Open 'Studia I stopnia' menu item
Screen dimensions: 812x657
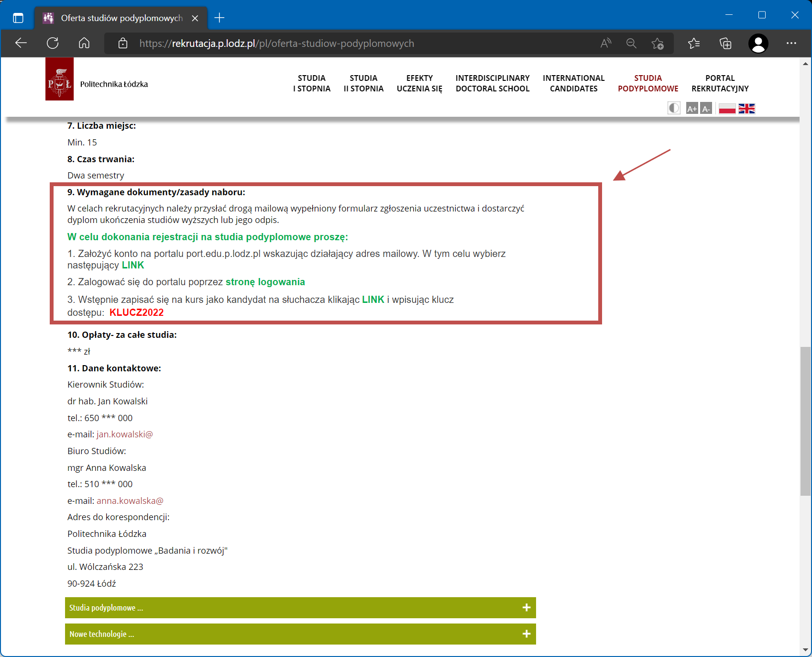[312, 83]
